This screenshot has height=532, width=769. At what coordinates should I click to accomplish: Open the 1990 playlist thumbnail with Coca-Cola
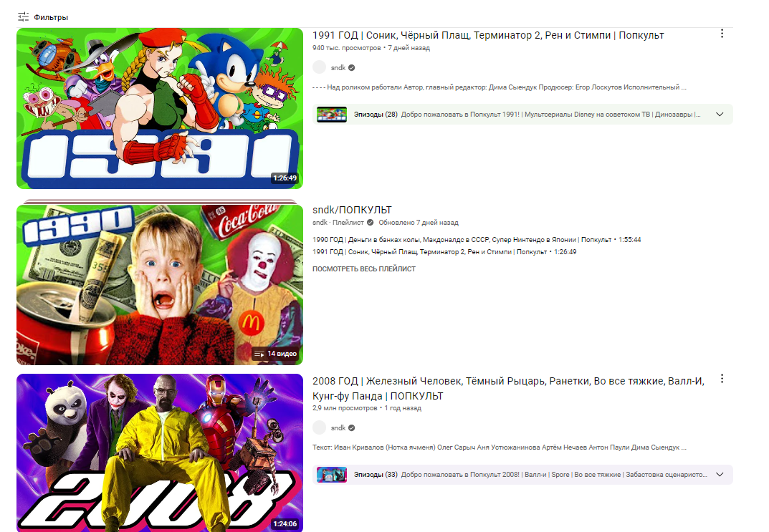160,284
